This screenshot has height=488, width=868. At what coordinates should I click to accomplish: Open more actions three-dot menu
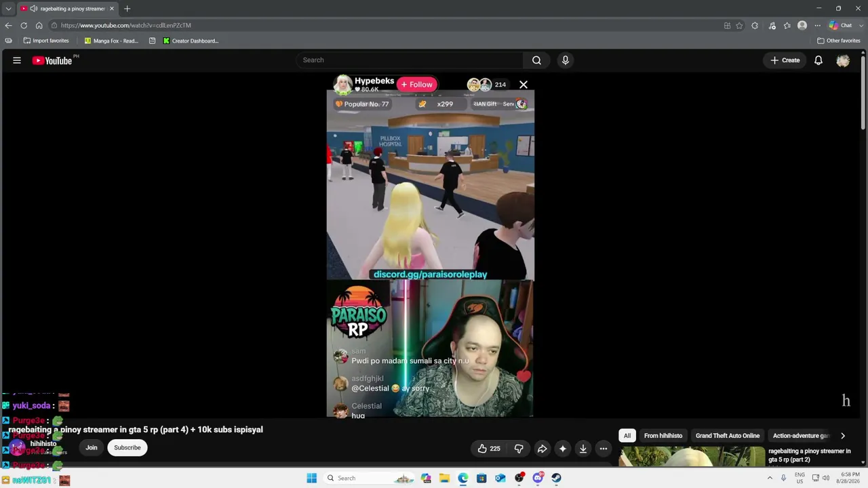point(604,448)
